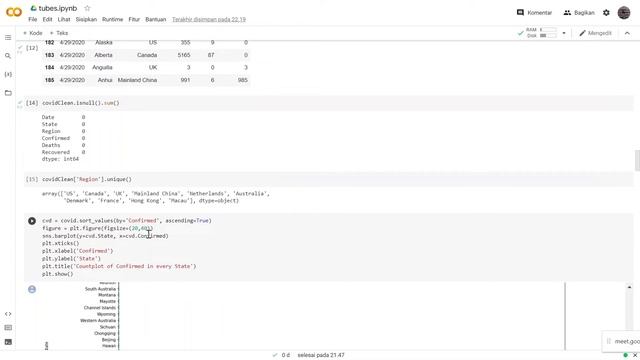Click the dtype: int64 output line
This screenshot has width=640, height=360.
click(60, 159)
